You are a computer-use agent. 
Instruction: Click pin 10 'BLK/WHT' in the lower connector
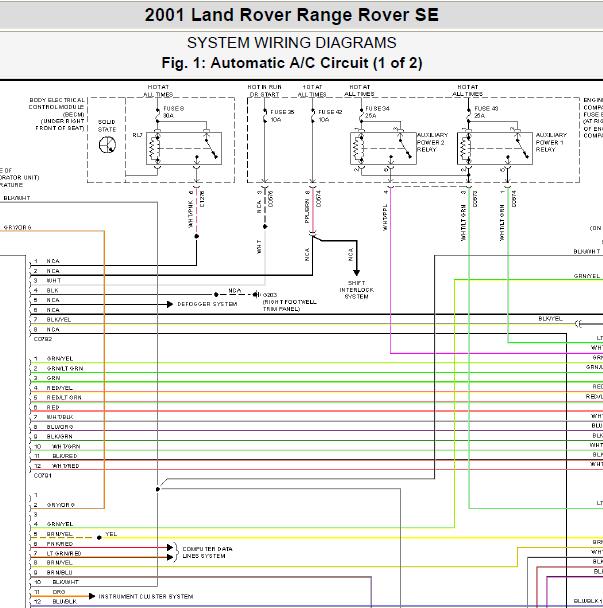[65, 582]
